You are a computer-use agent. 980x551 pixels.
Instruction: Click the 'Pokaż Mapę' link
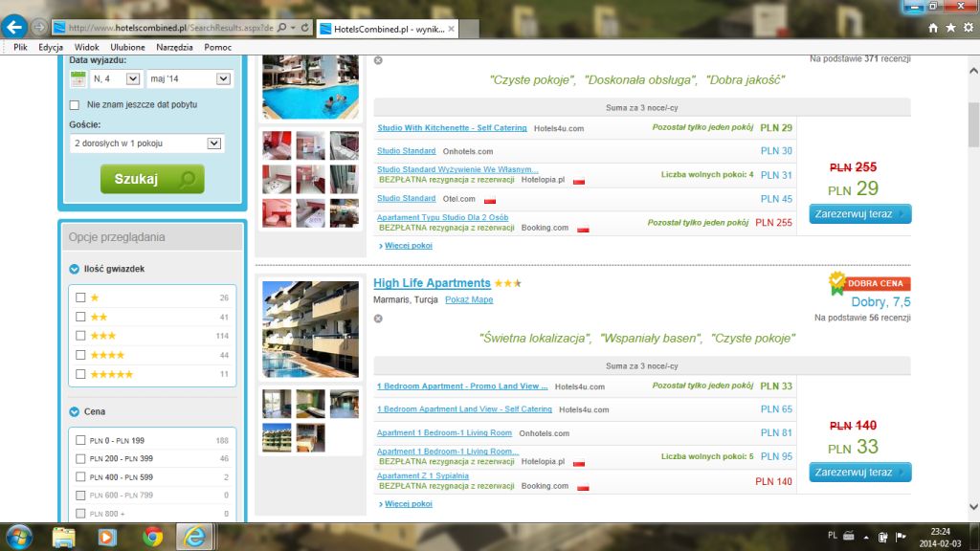(x=469, y=299)
